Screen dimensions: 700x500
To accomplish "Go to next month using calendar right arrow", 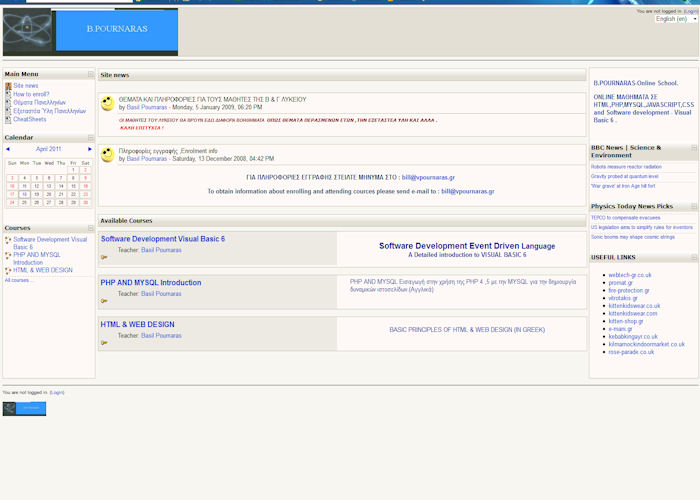I will point(90,149).
